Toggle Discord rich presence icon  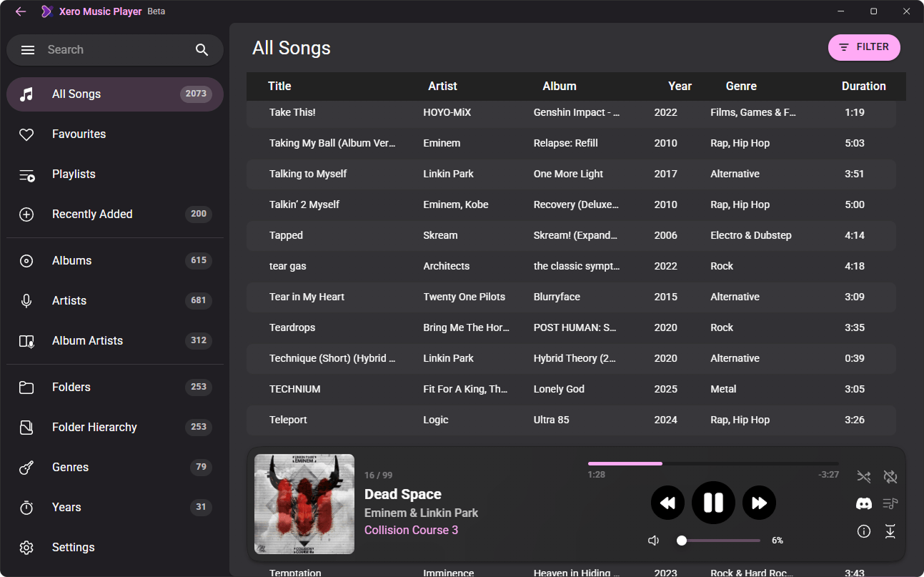coord(864,504)
